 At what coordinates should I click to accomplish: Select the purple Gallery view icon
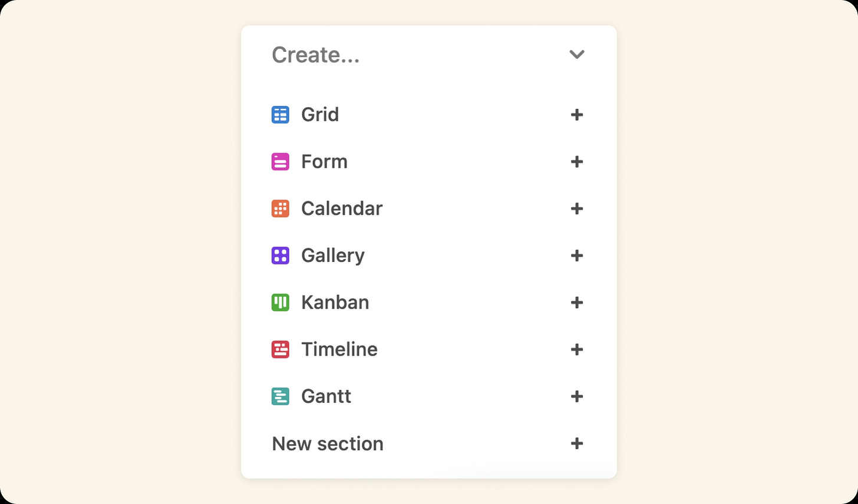(x=280, y=255)
